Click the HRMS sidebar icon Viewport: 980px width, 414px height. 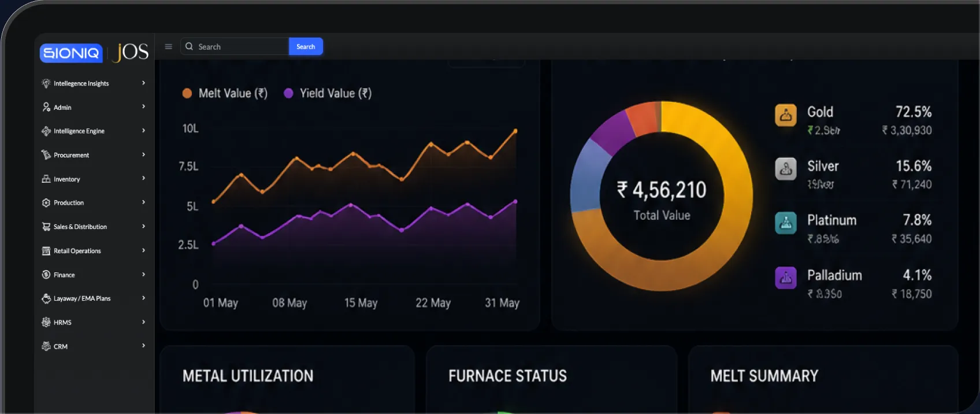pos(46,323)
